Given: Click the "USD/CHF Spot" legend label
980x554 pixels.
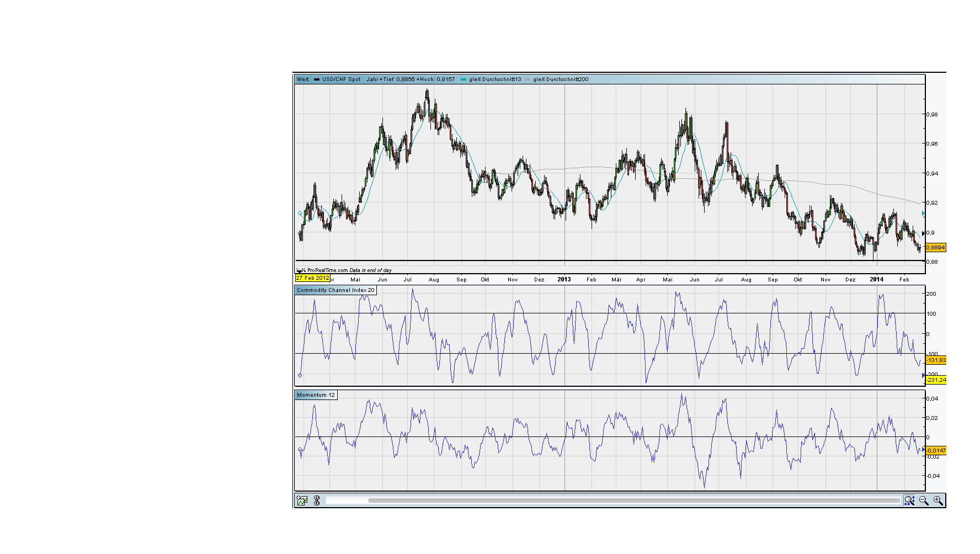Looking at the screenshot, I should tap(342, 79).
